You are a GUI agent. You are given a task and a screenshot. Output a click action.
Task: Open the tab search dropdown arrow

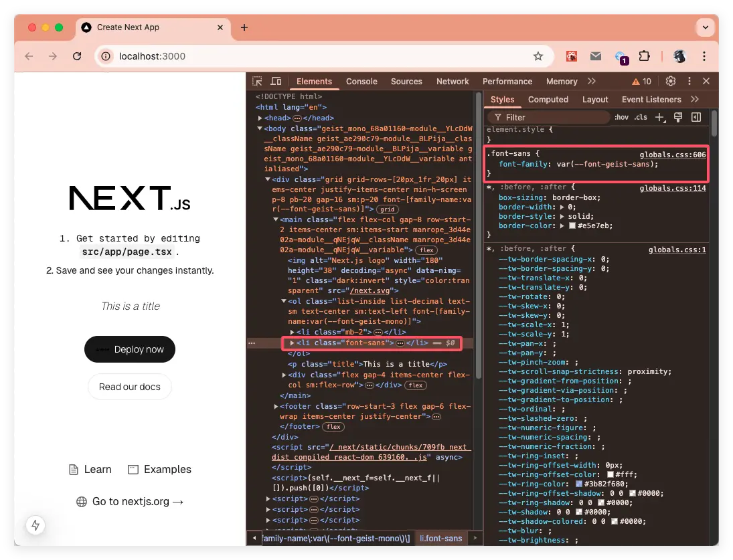706,27
